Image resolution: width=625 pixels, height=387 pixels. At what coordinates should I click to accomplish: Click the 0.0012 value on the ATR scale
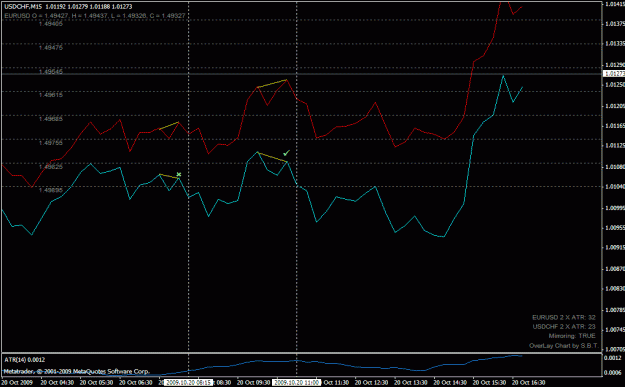[x=613, y=358]
